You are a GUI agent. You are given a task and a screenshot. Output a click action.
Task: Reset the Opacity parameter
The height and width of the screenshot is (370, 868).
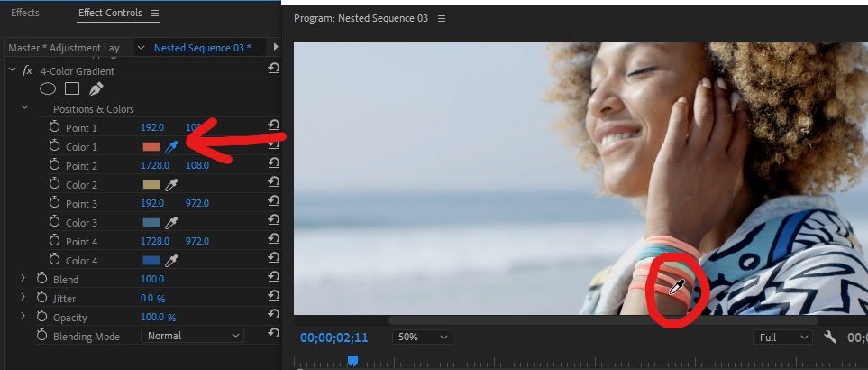pyautogui.click(x=273, y=314)
